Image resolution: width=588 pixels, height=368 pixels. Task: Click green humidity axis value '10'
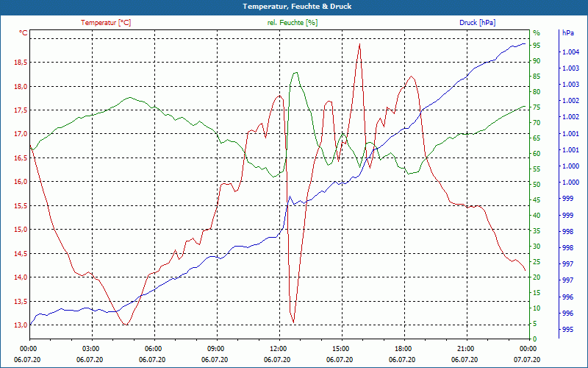click(x=537, y=308)
